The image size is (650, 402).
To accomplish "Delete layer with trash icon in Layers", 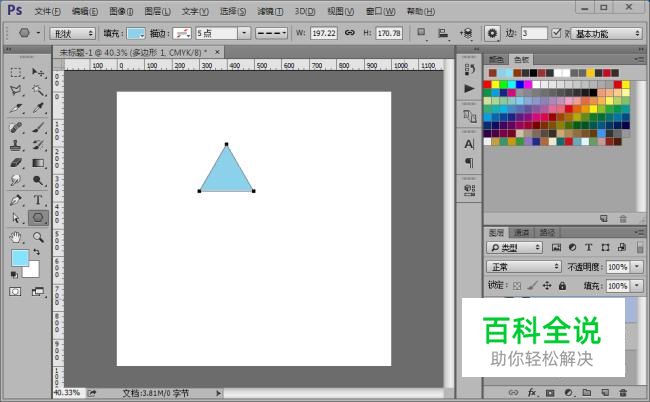I will coord(623,392).
